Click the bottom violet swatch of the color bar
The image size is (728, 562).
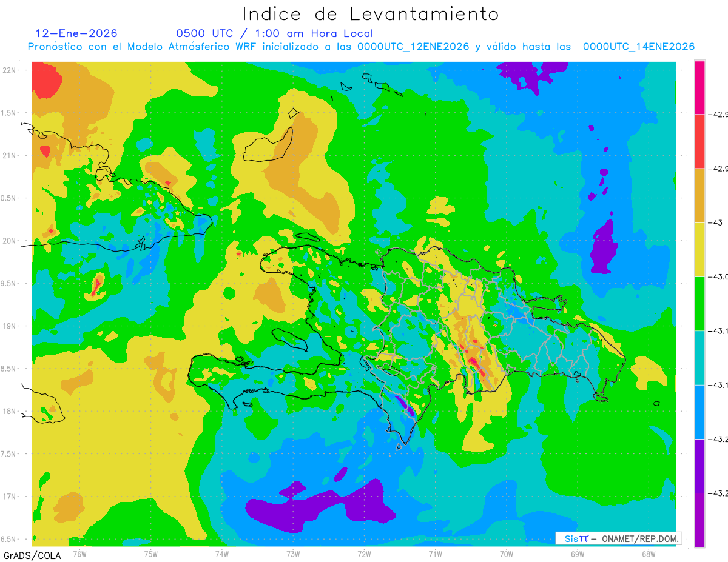click(699, 520)
